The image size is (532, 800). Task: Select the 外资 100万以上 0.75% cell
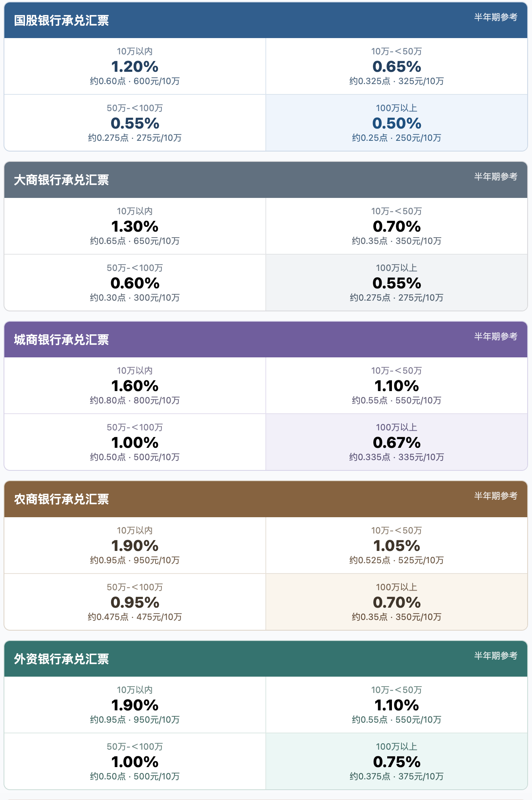397,762
